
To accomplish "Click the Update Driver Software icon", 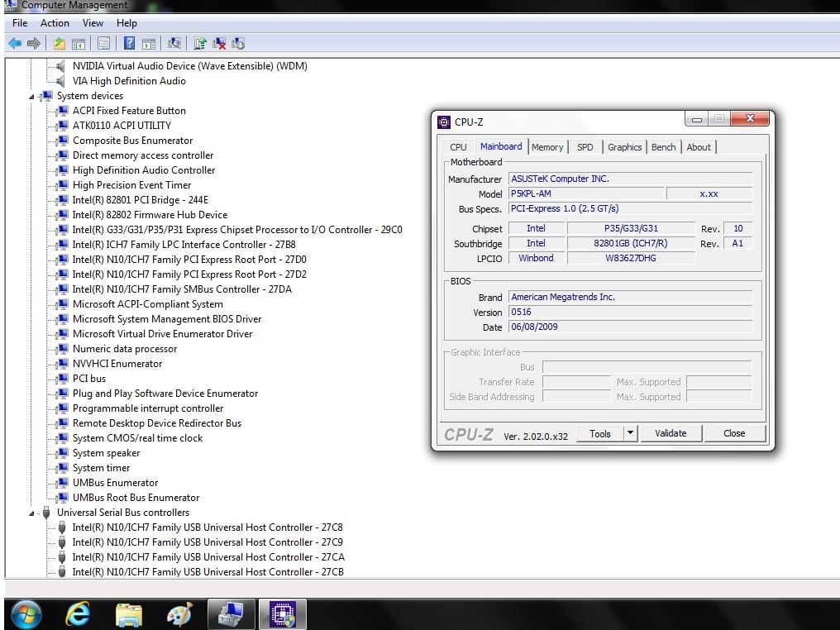I will pos(200,43).
